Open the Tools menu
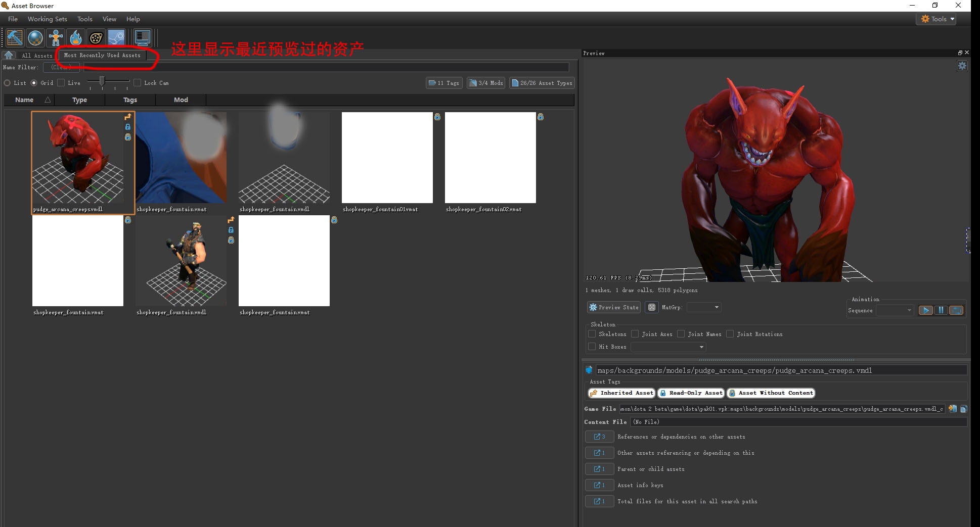 (x=85, y=19)
